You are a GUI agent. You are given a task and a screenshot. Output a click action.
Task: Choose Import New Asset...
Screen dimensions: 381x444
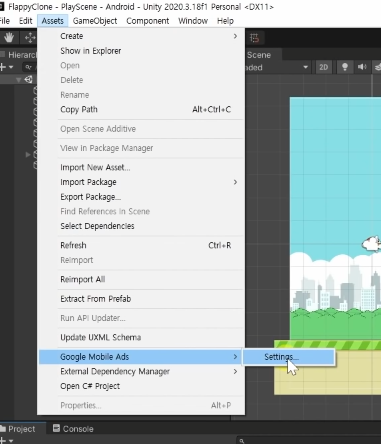pyautogui.click(x=141, y=167)
